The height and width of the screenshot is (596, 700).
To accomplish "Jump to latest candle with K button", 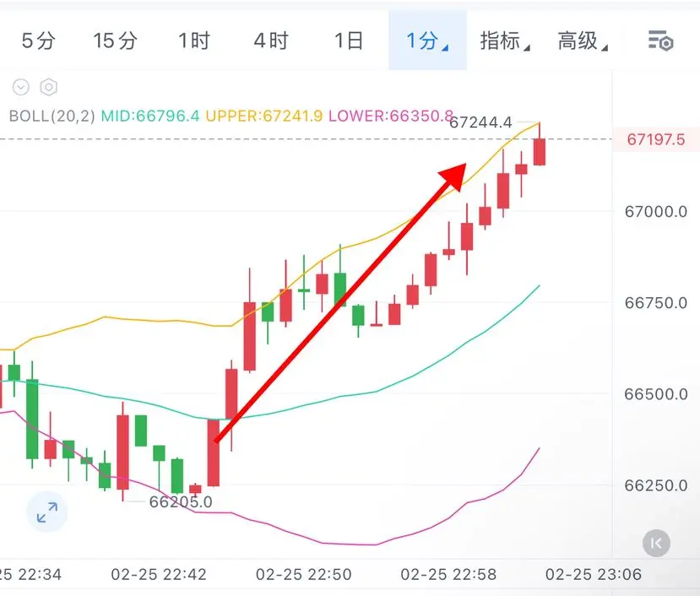I will (x=656, y=544).
